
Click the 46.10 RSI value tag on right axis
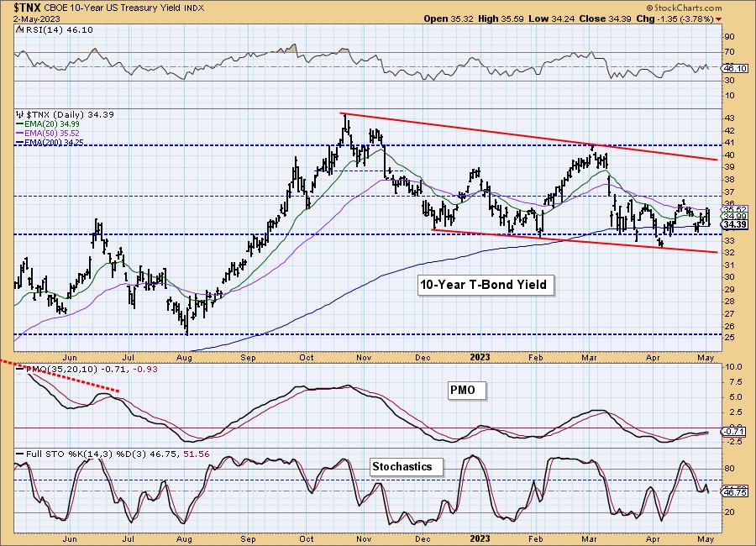pyautogui.click(x=735, y=69)
